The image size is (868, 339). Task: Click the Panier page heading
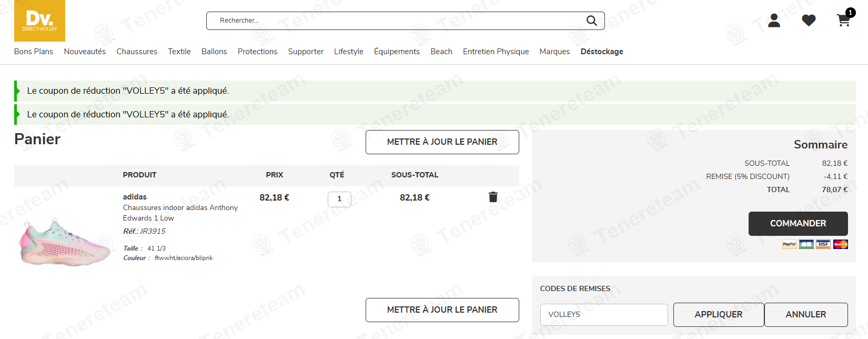pyautogui.click(x=37, y=139)
